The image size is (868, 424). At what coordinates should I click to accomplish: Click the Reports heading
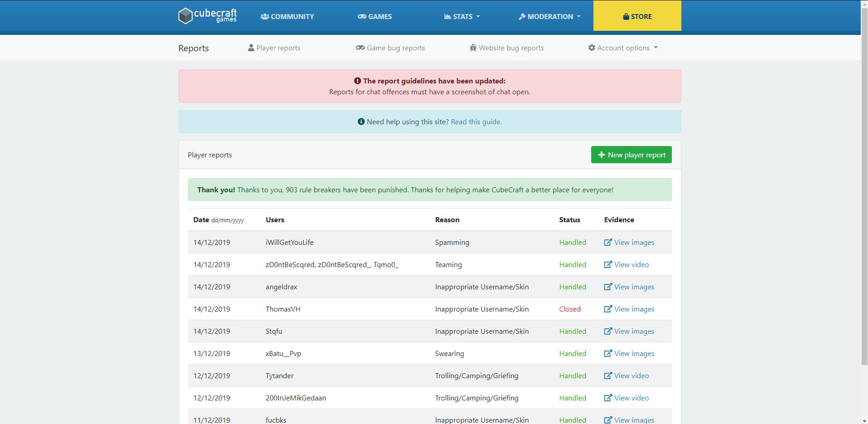pyautogui.click(x=193, y=48)
